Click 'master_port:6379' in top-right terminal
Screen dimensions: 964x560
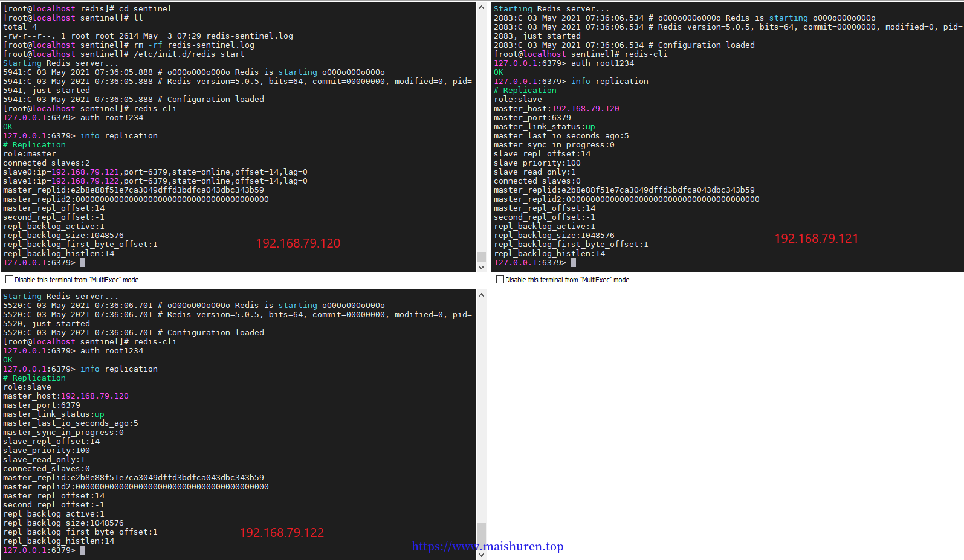(532, 118)
